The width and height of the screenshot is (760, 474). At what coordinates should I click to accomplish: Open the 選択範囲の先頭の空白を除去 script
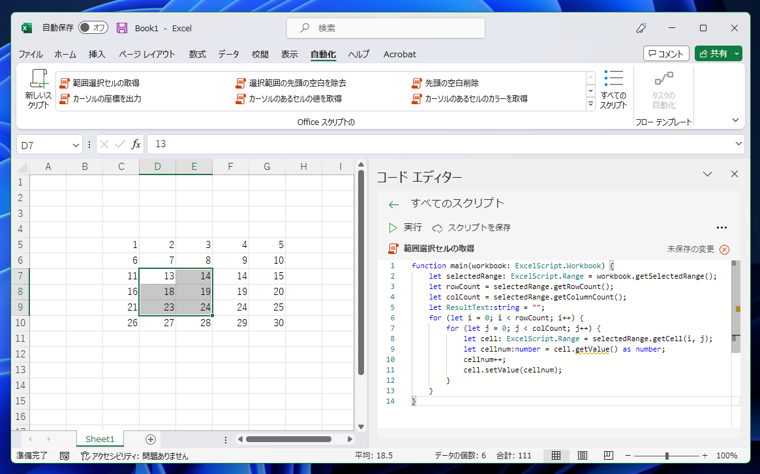(x=291, y=83)
